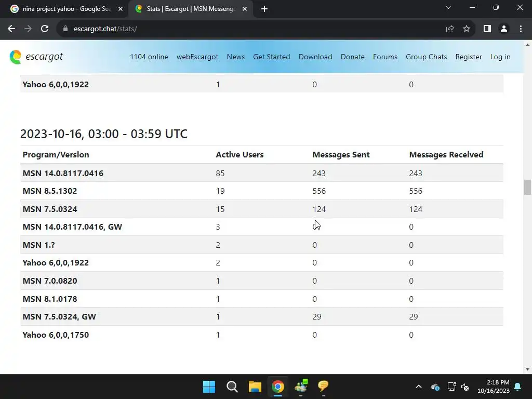Click the scrollbar down arrow

[527, 369]
